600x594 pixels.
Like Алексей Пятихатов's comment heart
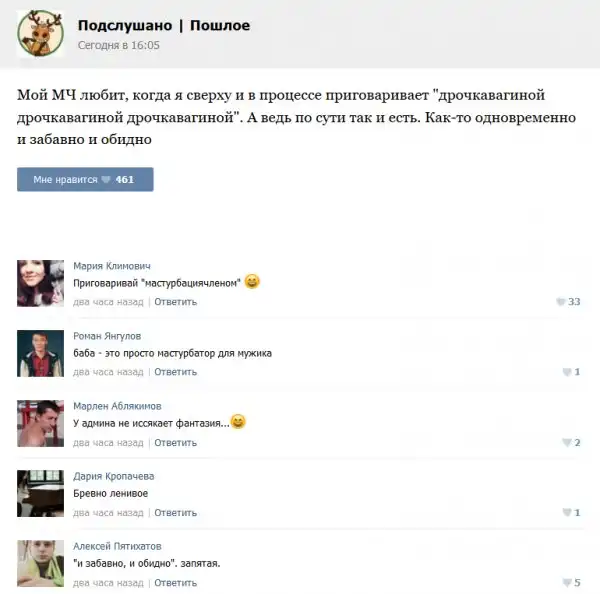coord(567,583)
